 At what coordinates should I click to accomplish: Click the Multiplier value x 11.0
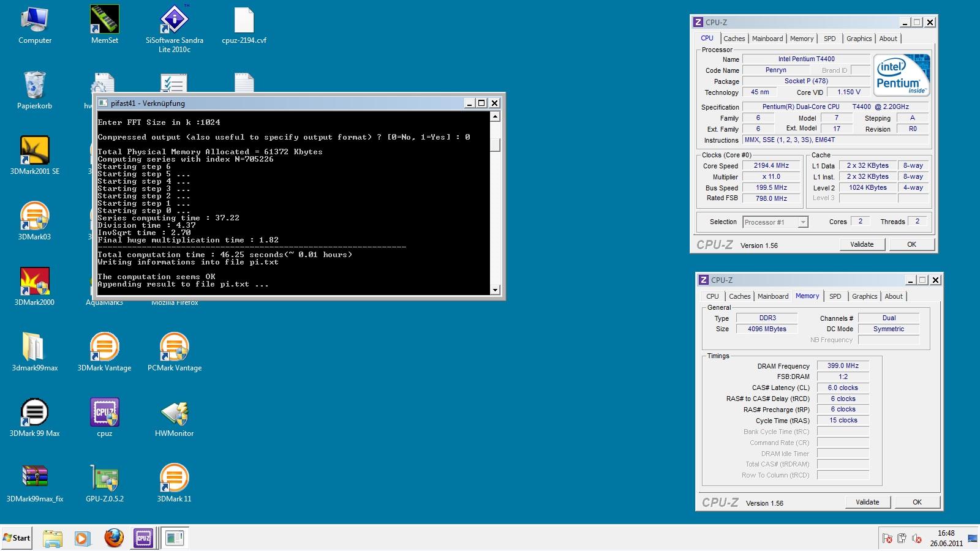771,177
